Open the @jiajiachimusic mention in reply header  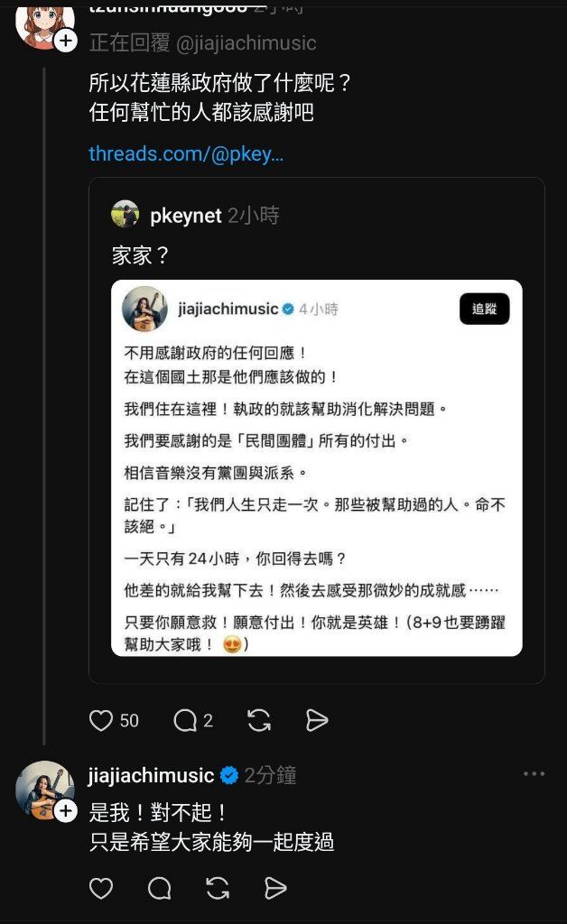point(246,43)
